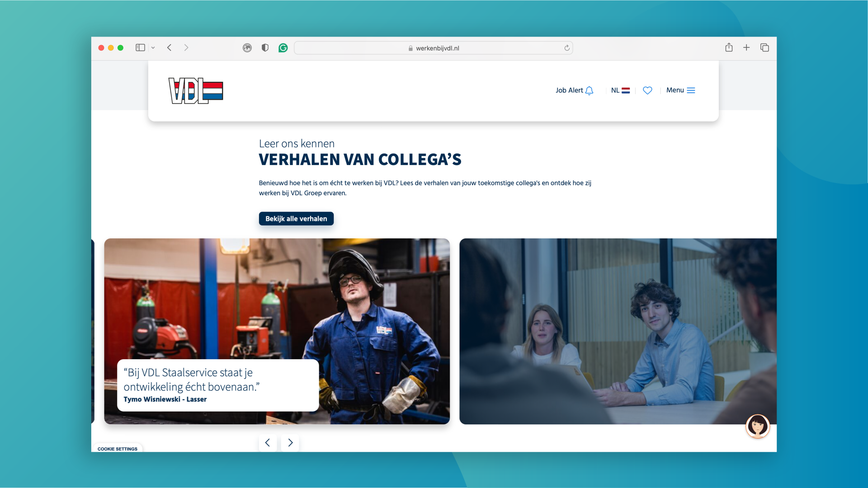The image size is (868, 488).
Task: Click the VDL logo
Action: 196,90
